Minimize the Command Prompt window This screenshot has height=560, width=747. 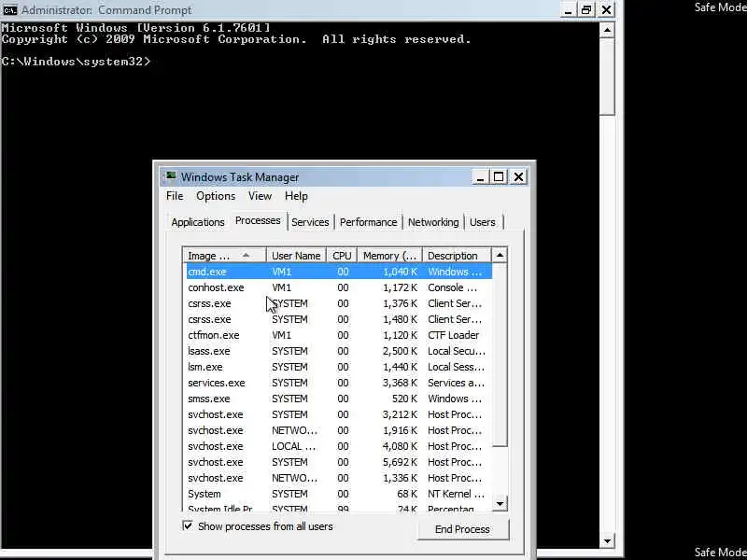click(x=567, y=10)
